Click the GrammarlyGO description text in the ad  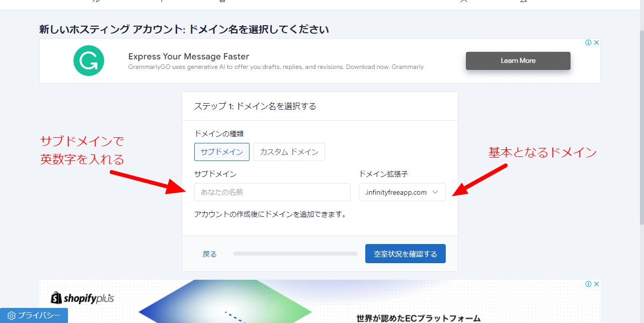[x=276, y=67]
